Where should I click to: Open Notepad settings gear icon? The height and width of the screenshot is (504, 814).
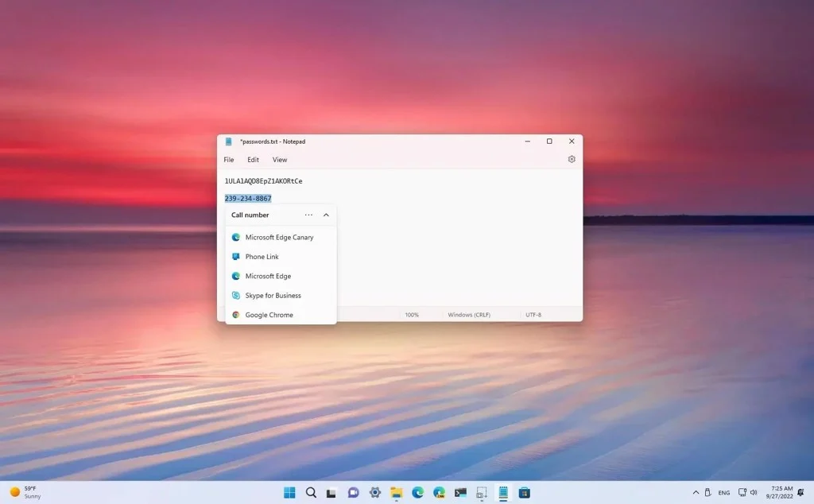coord(572,159)
